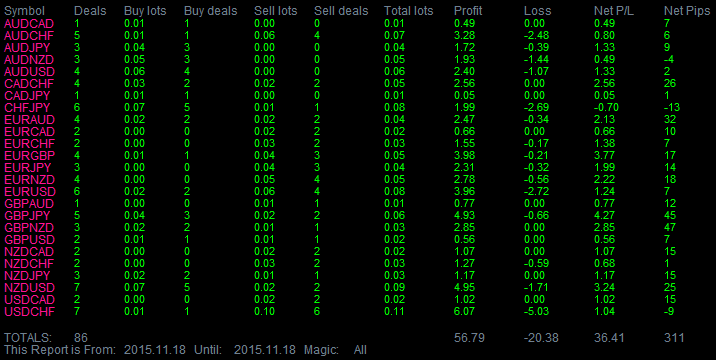The image size is (716, 360).
Task: Click the total profit value 56.79
Action: coord(469,338)
